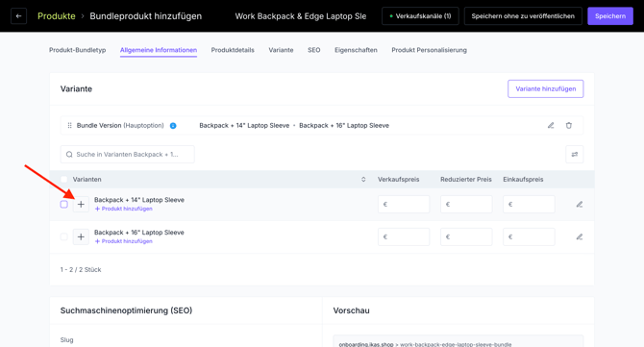The image size is (644, 347).
Task: Click 'Backpack + 16" Laptop Sleeve' option value in Bundle Version
Action: click(x=344, y=125)
